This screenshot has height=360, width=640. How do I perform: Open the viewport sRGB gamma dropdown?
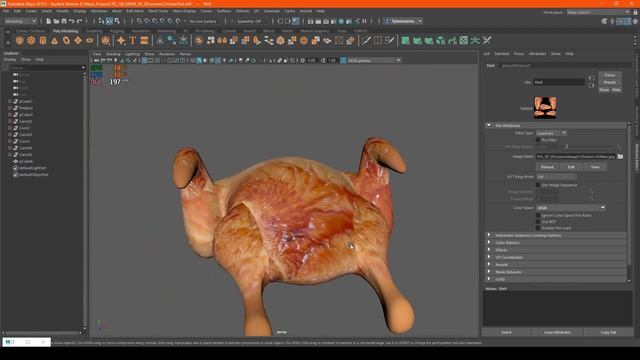point(374,60)
